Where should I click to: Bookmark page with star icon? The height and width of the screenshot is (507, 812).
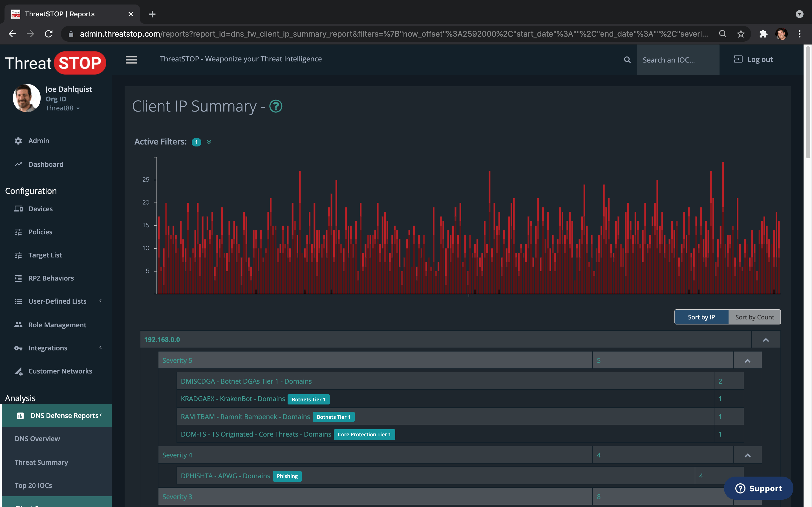[741, 34]
